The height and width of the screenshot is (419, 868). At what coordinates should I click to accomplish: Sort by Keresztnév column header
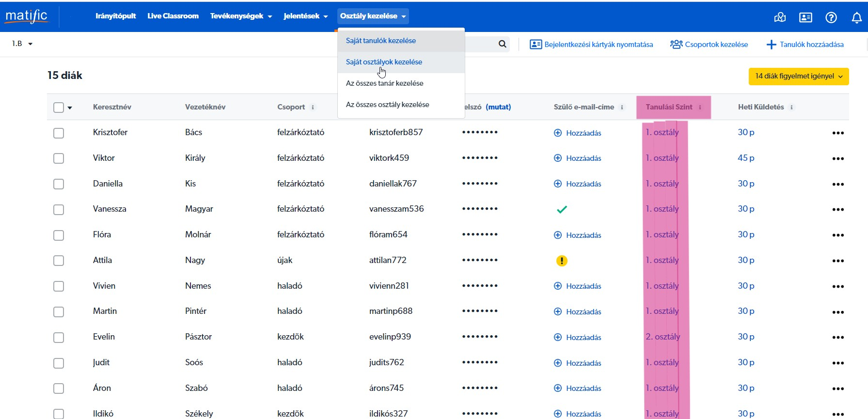112,107
